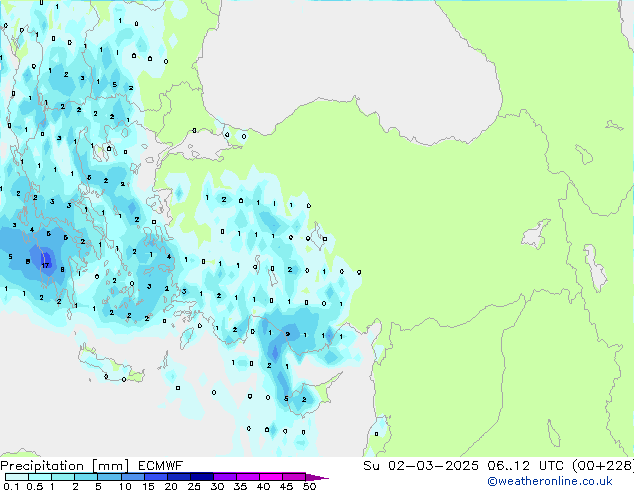The width and height of the screenshot is (634, 490).
Task: Open the weatheronline.co.uk copyright link
Action: coord(550,481)
